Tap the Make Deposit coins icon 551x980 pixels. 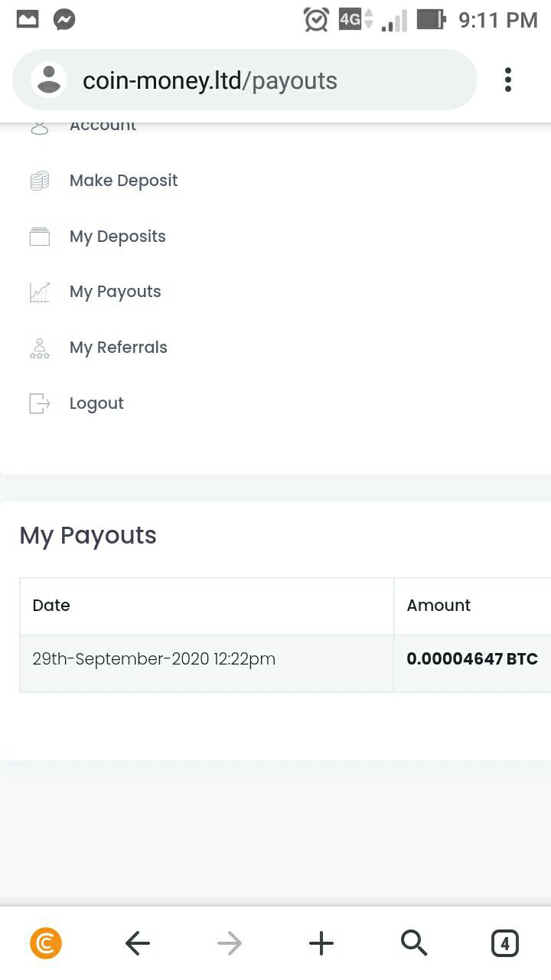(x=40, y=181)
